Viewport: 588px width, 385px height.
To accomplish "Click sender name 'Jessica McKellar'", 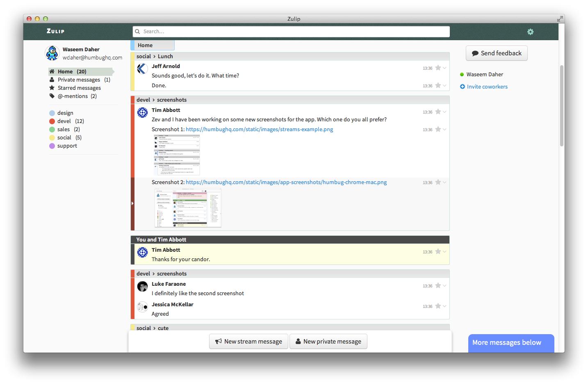I will pyautogui.click(x=172, y=304).
